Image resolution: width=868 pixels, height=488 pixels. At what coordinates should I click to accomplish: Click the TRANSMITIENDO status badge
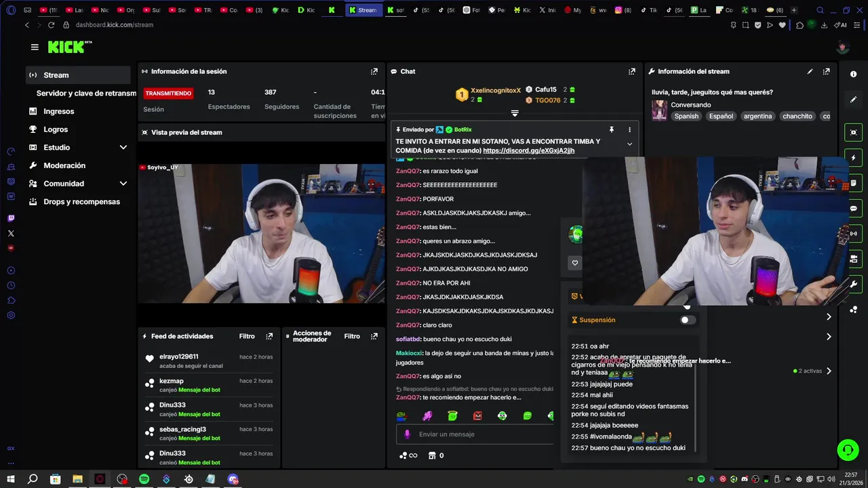[x=168, y=94]
